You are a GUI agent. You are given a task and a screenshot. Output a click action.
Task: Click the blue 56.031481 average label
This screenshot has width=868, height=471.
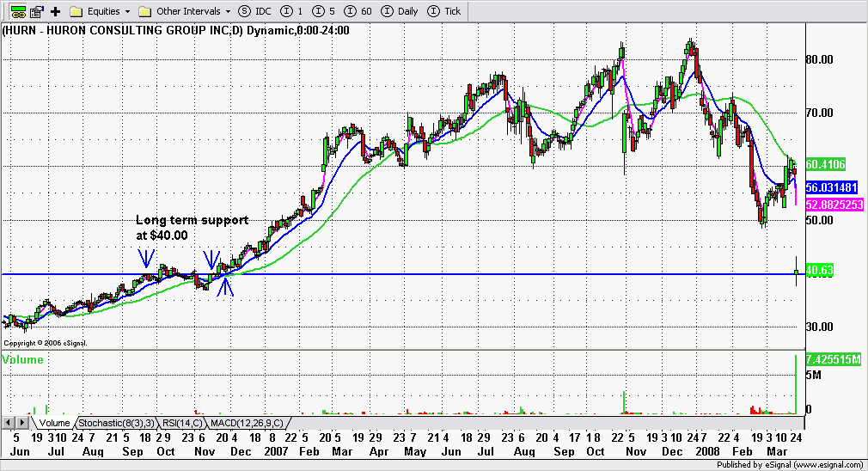pos(831,187)
